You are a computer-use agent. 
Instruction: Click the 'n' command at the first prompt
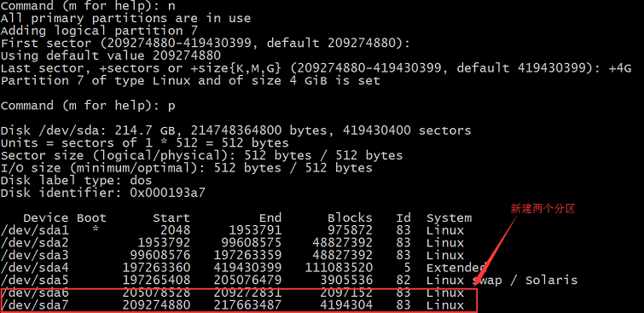click(x=171, y=6)
